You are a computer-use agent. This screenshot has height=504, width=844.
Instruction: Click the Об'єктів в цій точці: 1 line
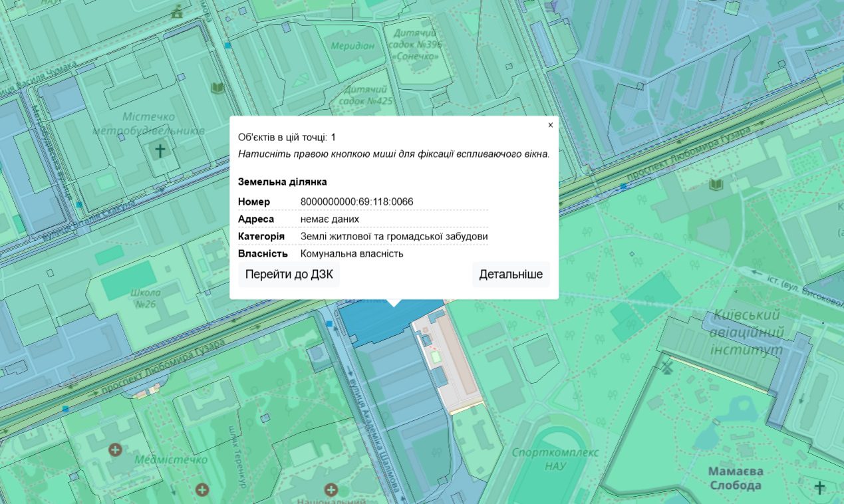[287, 137]
